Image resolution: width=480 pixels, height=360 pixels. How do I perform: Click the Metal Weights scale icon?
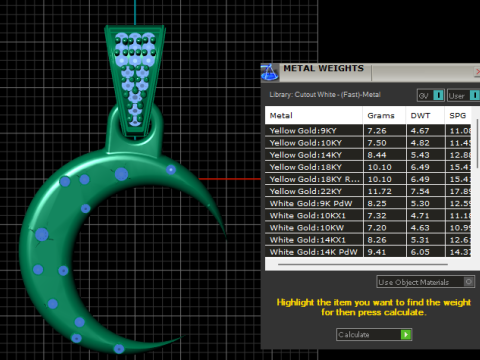(269, 72)
